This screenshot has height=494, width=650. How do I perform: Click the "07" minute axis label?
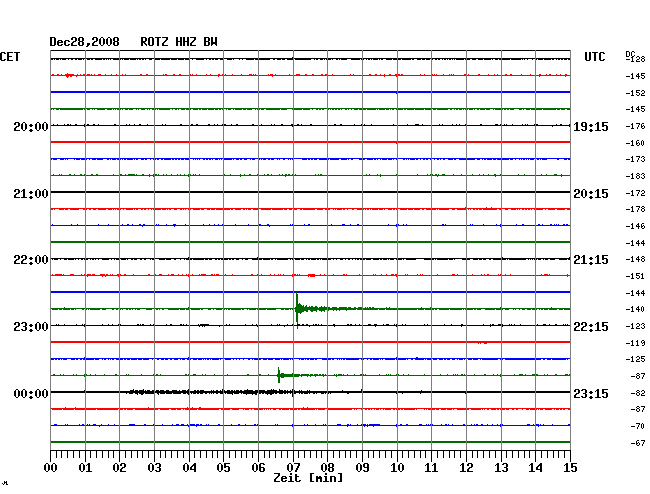click(293, 468)
